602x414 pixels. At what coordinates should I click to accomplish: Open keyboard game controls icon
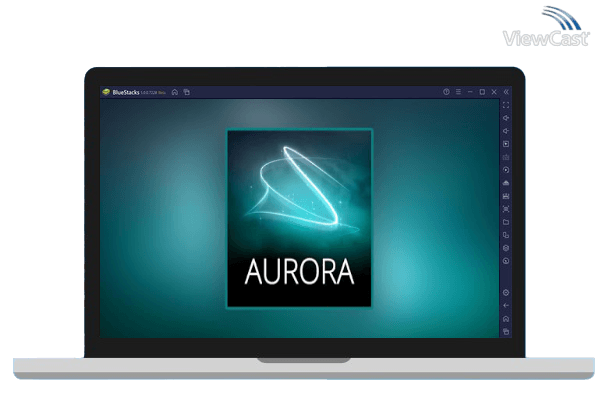tap(506, 157)
